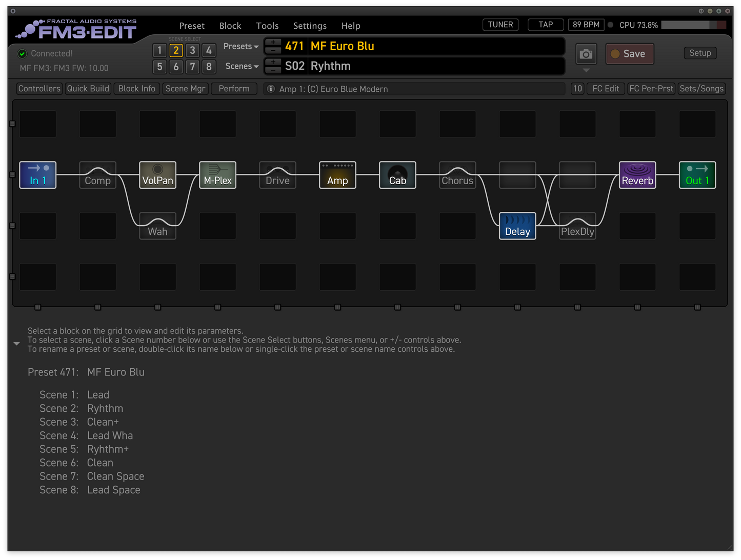Screen dimensions: 741x560
Task: Open the Presets dropdown menu
Action: coord(241,46)
